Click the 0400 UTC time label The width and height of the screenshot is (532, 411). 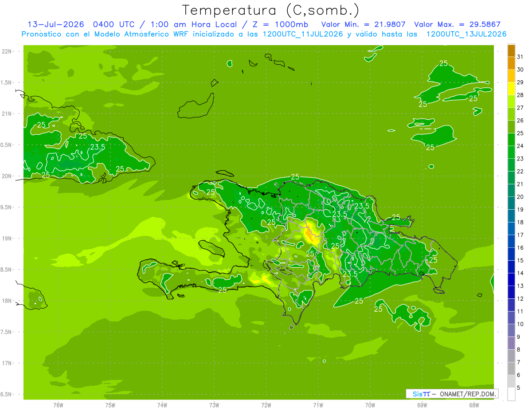[114, 24]
